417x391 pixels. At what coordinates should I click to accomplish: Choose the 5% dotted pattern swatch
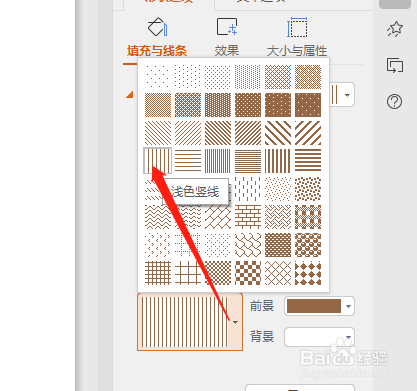coord(158,77)
